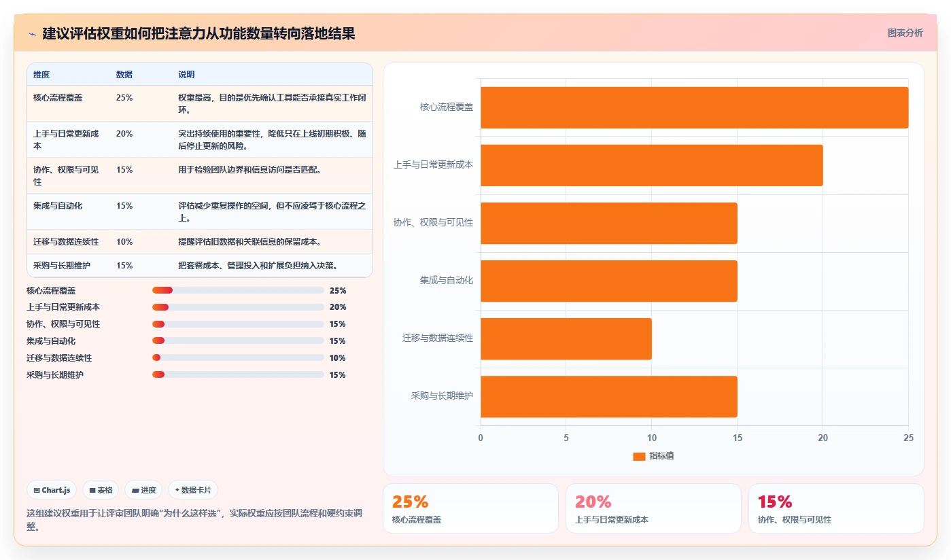
Task: Select the 数据 table column header
Action: [124, 75]
